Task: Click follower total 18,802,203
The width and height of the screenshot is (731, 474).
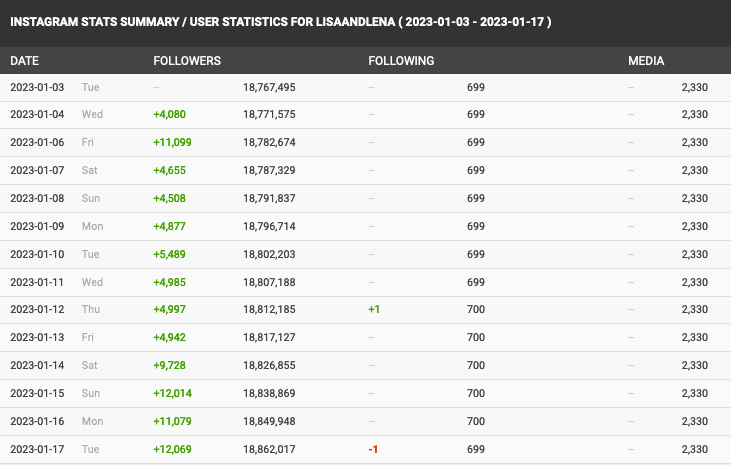Action: 269,254
